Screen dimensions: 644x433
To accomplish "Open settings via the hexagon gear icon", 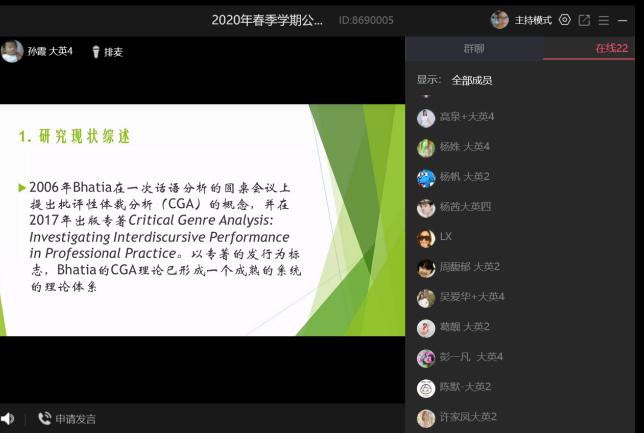I will tap(565, 20).
